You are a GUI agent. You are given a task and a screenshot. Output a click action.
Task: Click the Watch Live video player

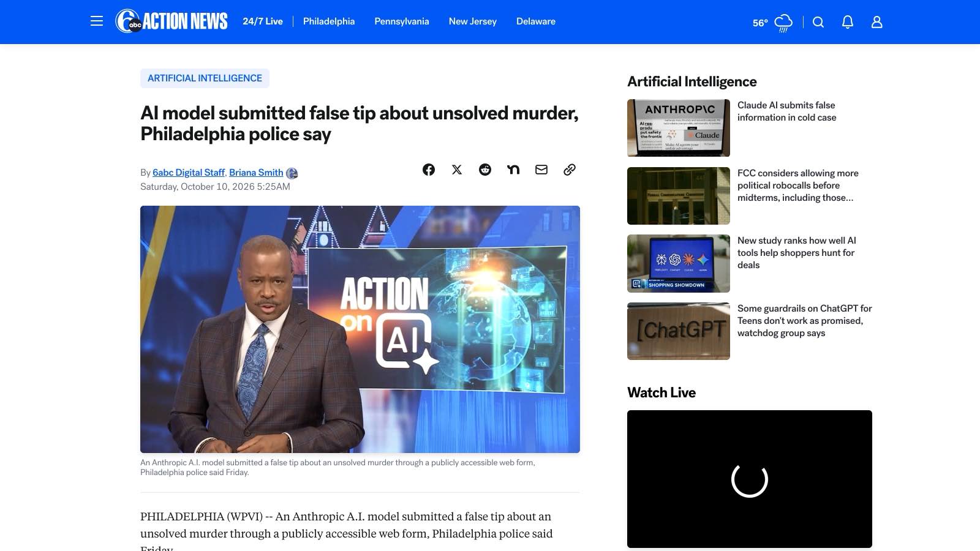(750, 479)
